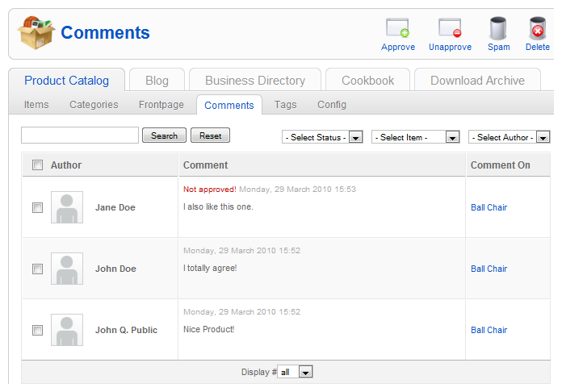Click John Doe's avatar image
Viewport: 562px width, 392px height.
tap(67, 269)
